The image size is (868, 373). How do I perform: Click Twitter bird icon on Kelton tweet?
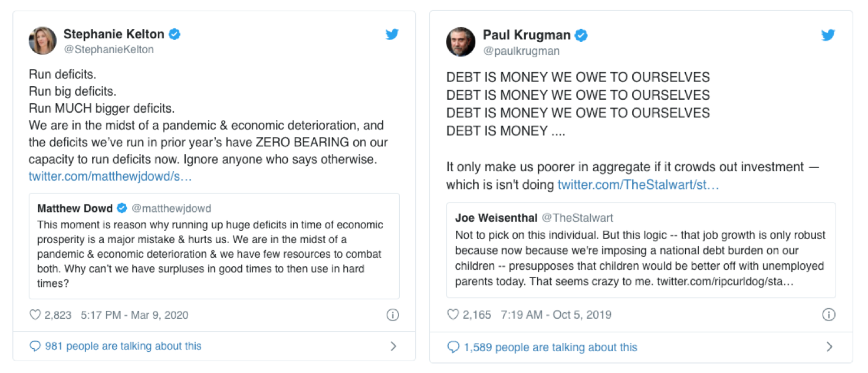point(392,34)
